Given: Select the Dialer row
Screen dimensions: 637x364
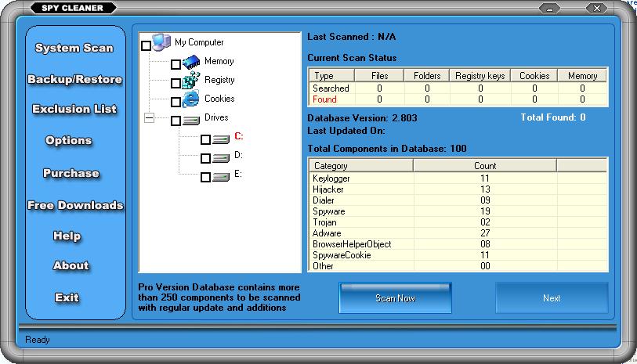Looking at the screenshot, I should point(458,200).
